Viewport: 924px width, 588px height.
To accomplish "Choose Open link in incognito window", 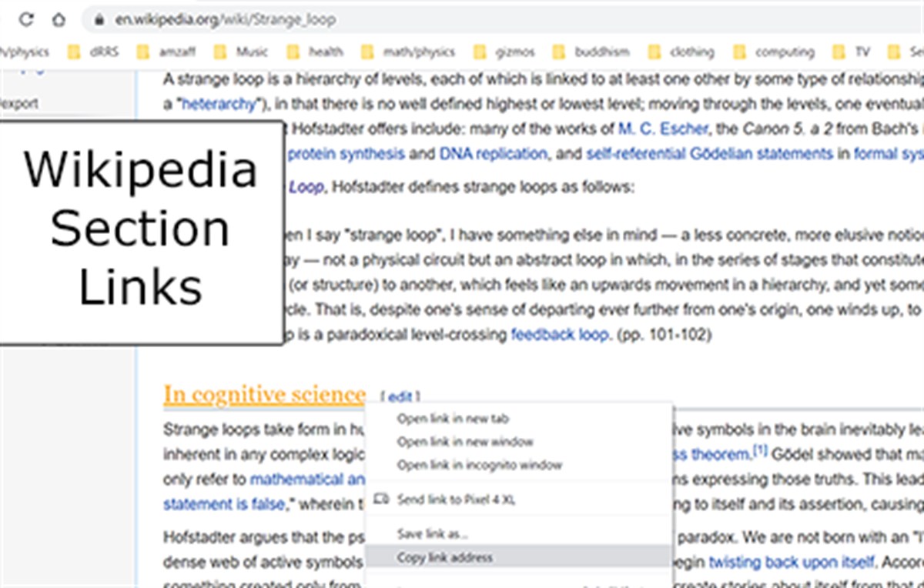I will [x=479, y=465].
